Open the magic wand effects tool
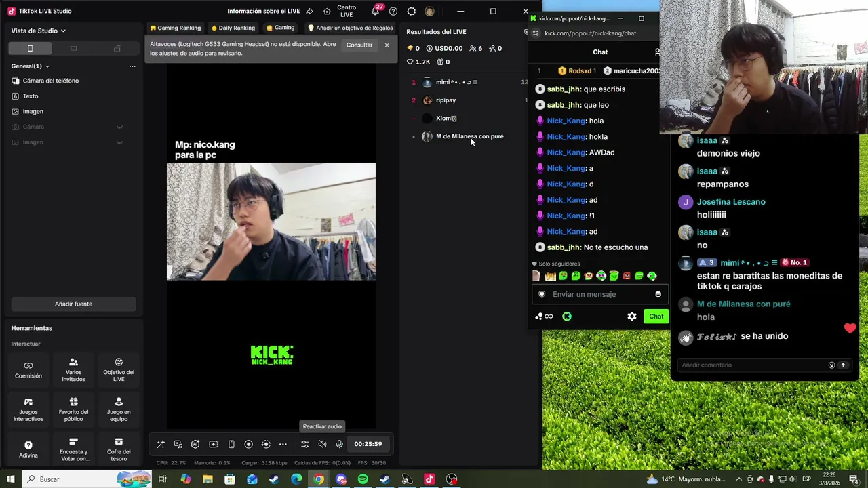The image size is (868, 488). pos(161,444)
